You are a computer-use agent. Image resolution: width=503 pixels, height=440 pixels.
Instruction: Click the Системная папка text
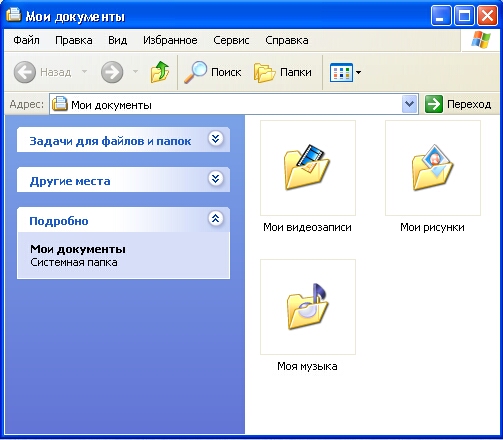click(74, 262)
